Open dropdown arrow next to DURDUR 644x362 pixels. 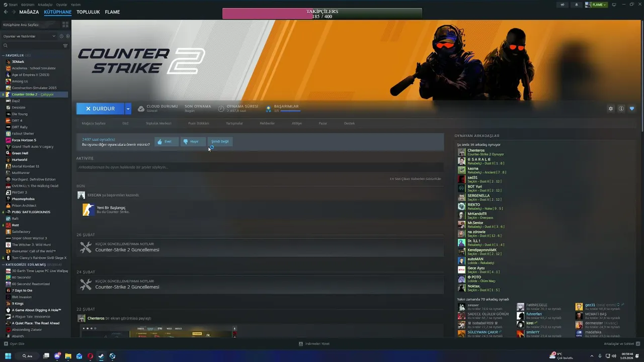click(128, 109)
